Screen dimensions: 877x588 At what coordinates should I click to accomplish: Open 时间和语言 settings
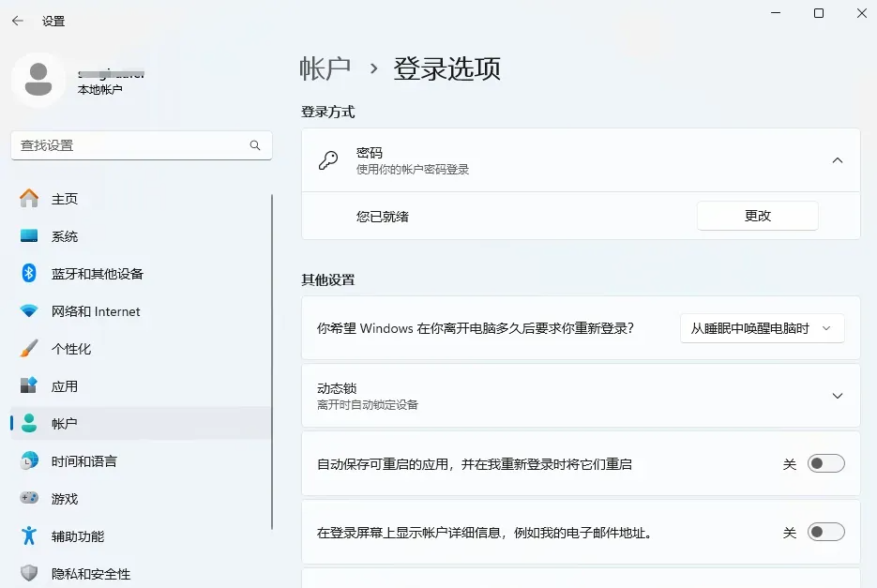click(141, 461)
